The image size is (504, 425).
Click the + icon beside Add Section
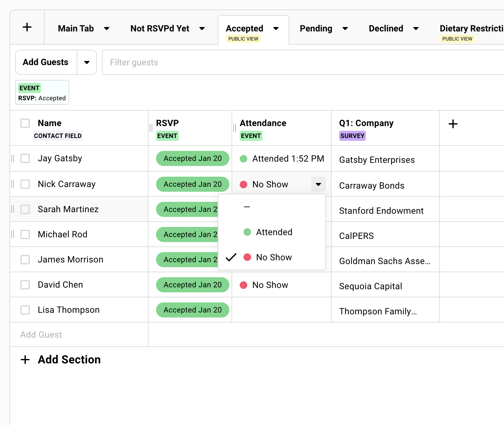click(x=25, y=359)
